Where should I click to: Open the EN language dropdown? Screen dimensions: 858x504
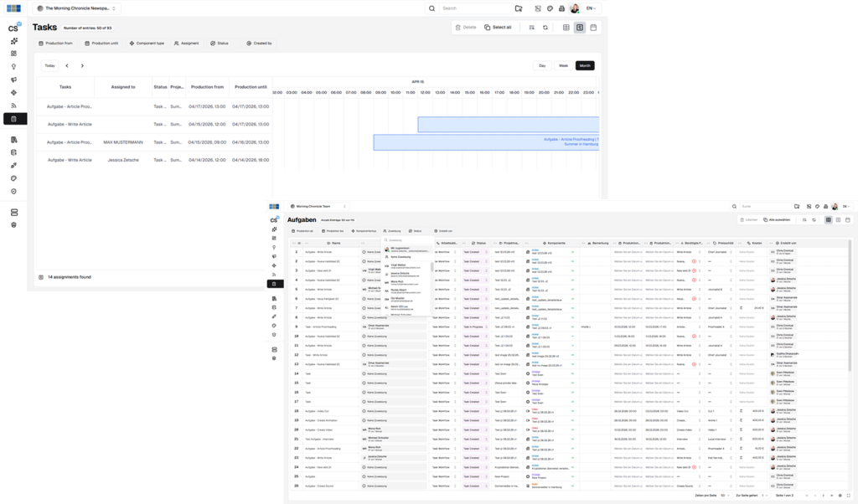(592, 8)
